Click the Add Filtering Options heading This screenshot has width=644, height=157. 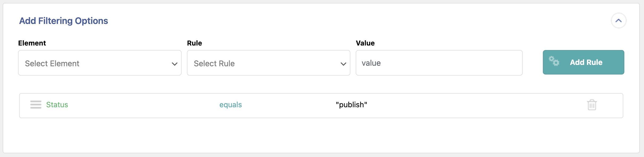pos(63,21)
